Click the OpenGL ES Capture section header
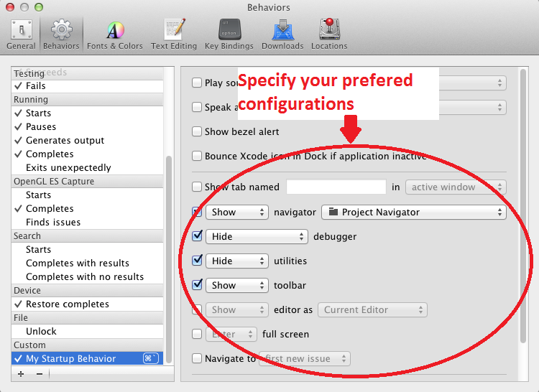Image resolution: width=539 pixels, height=392 pixels. click(87, 181)
